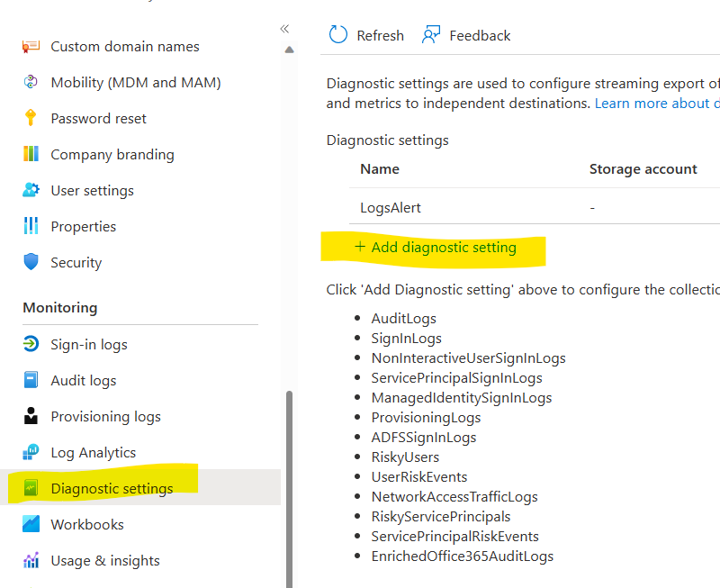Image resolution: width=720 pixels, height=588 pixels.
Task: Collapse the left navigation pane
Action: [283, 28]
